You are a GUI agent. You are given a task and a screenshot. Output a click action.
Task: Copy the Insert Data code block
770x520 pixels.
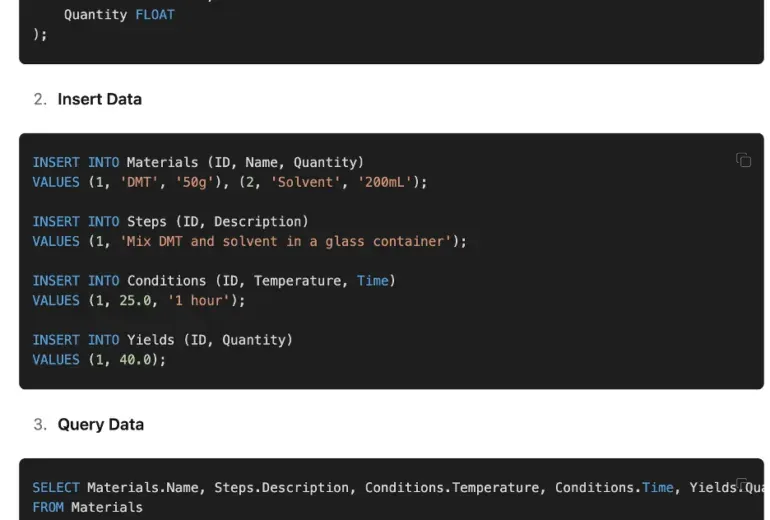coord(743,160)
